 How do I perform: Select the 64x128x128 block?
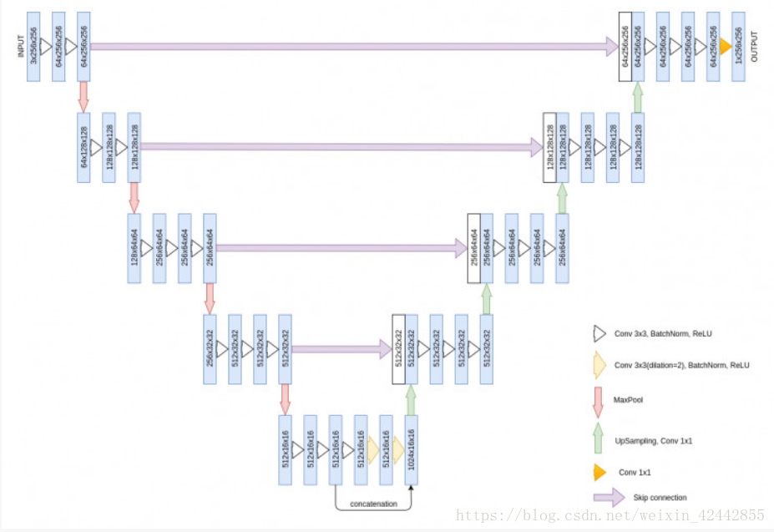(x=84, y=148)
